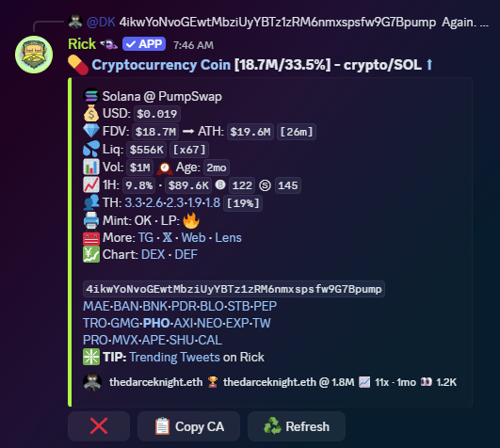Click the bold PHO trading link
This screenshot has width=500, height=448.
tap(156, 323)
